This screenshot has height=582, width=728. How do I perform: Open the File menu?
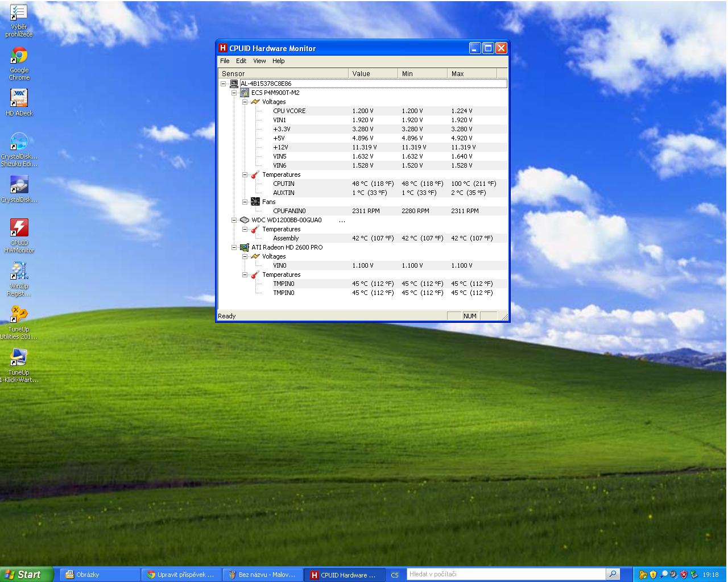[225, 61]
